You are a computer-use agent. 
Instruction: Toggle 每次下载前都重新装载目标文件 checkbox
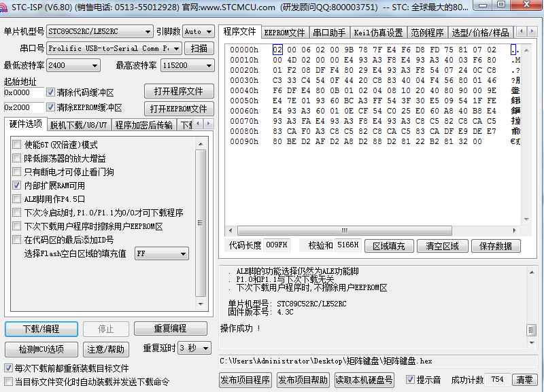point(8,368)
